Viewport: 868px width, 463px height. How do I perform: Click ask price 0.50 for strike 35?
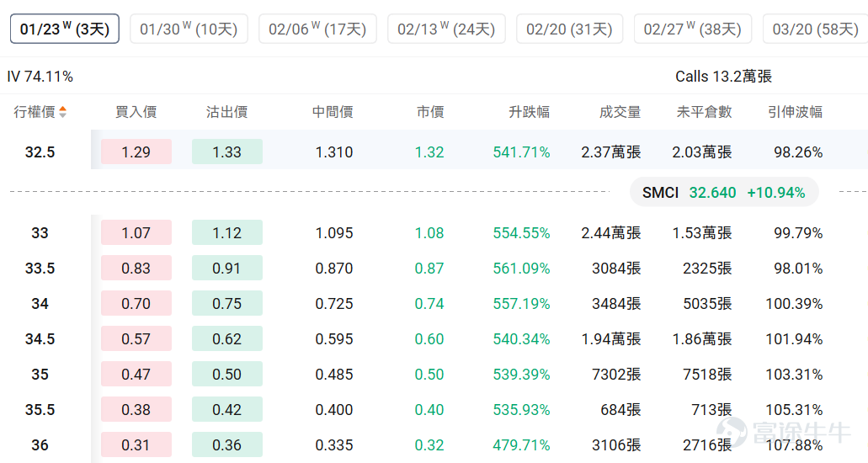tap(227, 375)
